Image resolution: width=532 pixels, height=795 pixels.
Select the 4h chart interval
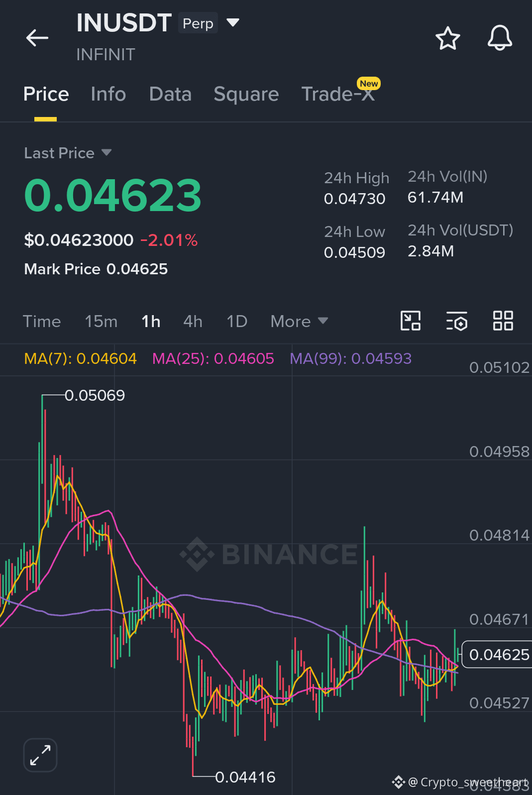[193, 321]
